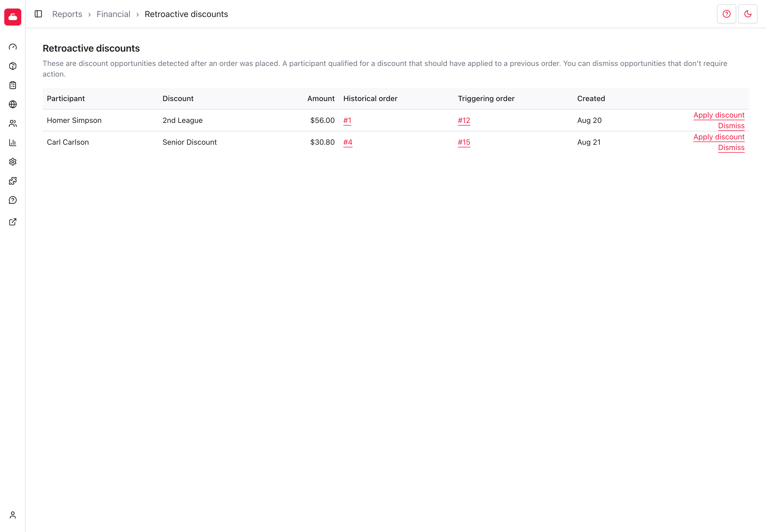Apply discount for Homer Simpson
Viewport: 766px width, 532px height.
click(719, 115)
